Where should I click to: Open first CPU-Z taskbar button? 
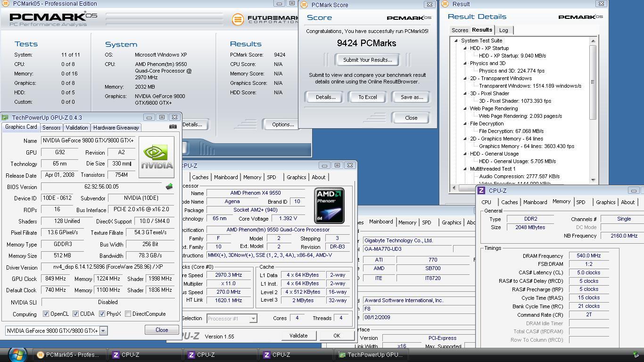[x=144, y=355]
